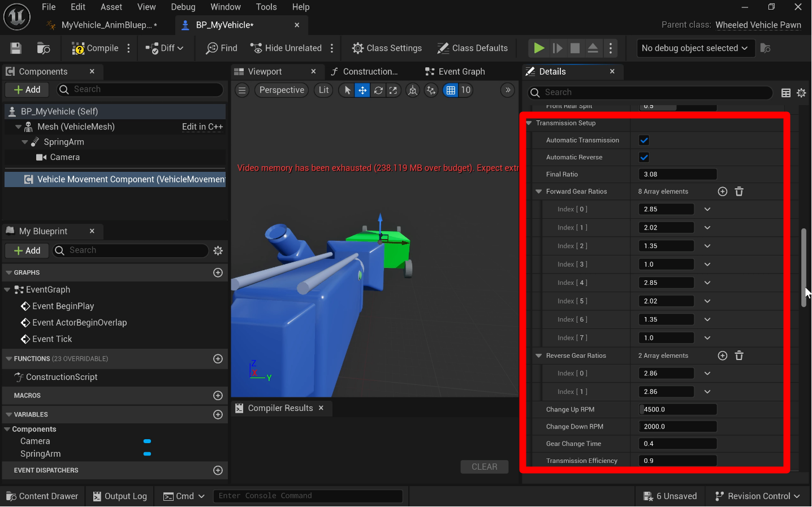Add element to Reverse Gear Ratios
Screen dimensions: 812x507
click(723, 356)
